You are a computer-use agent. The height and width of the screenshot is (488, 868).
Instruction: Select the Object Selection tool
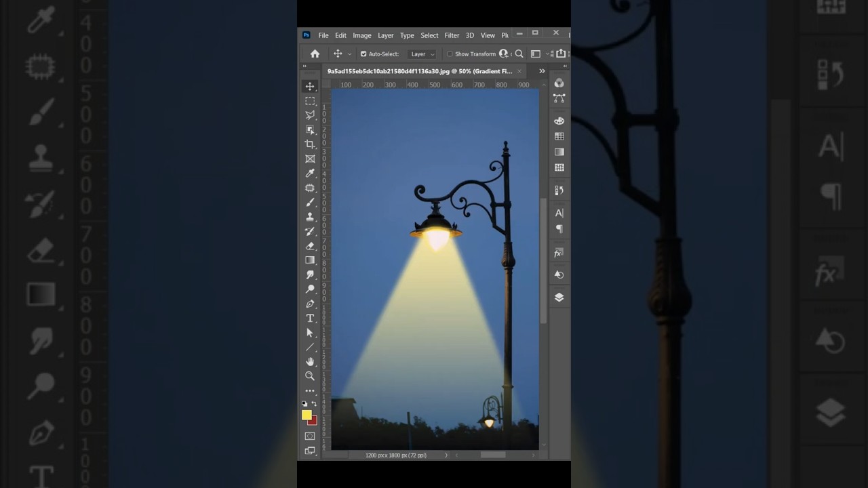310,129
